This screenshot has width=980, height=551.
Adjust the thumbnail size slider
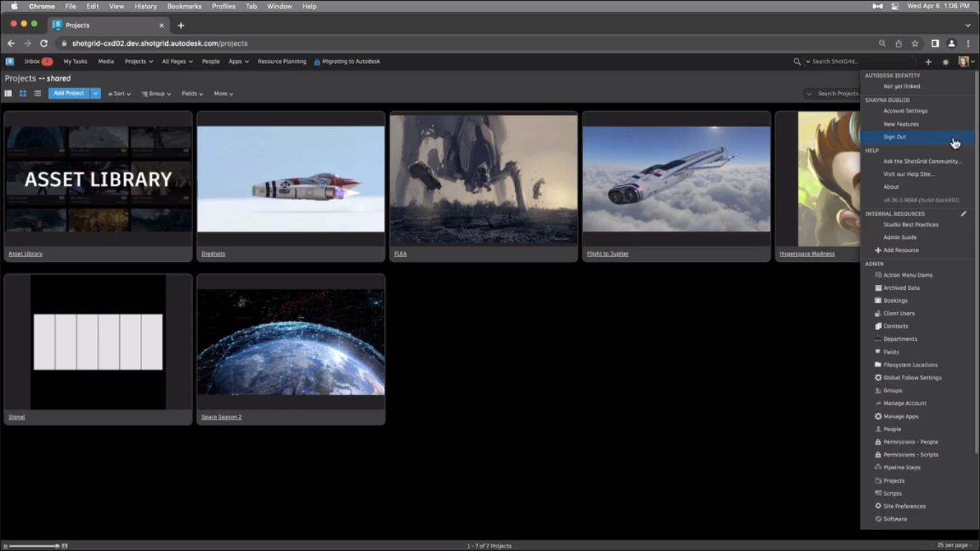57,546
